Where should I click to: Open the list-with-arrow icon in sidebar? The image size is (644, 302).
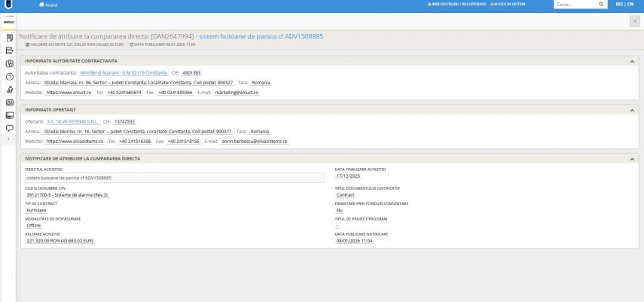(x=9, y=50)
